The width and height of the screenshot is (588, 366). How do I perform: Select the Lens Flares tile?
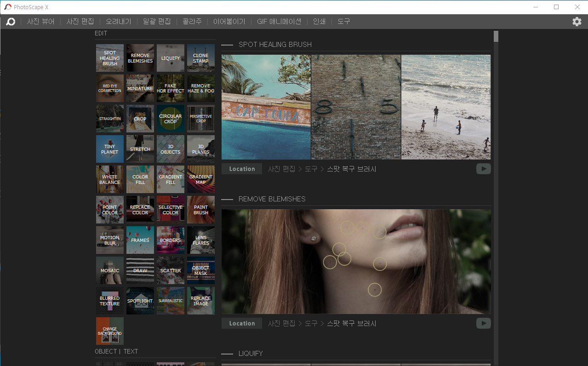(201, 240)
